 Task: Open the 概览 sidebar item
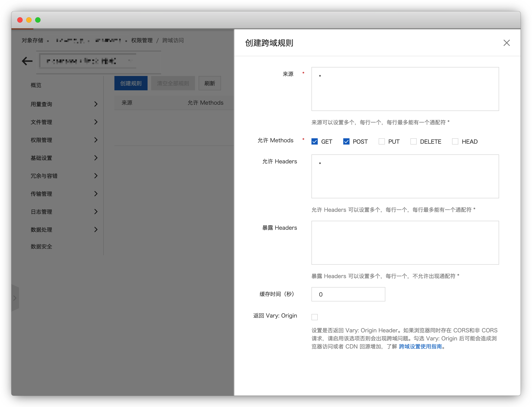click(x=36, y=85)
